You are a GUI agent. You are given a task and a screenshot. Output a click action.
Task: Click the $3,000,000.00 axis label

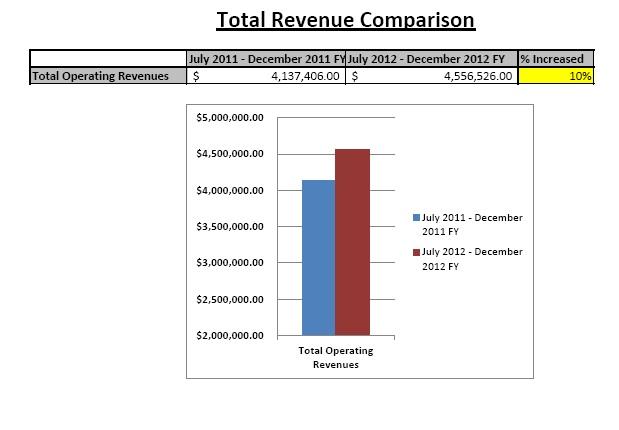[230, 263]
